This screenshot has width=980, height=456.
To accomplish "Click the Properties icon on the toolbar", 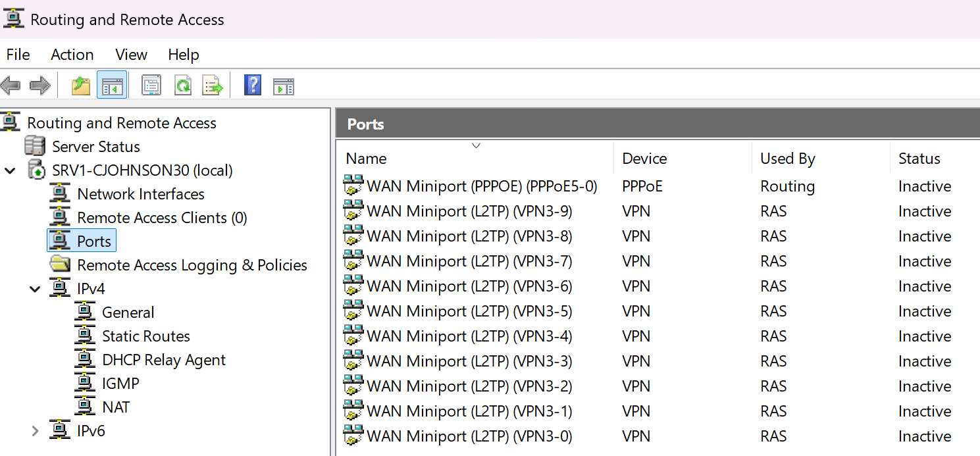I will coord(151,85).
